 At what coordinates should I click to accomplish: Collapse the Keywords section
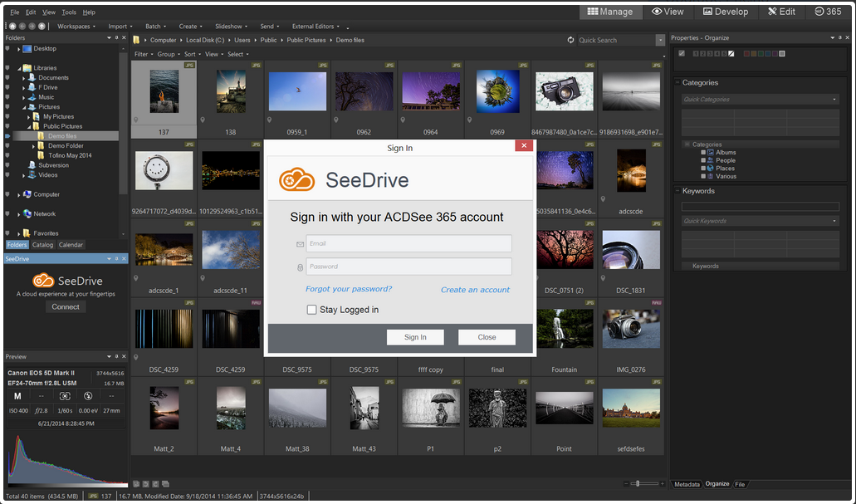(677, 191)
